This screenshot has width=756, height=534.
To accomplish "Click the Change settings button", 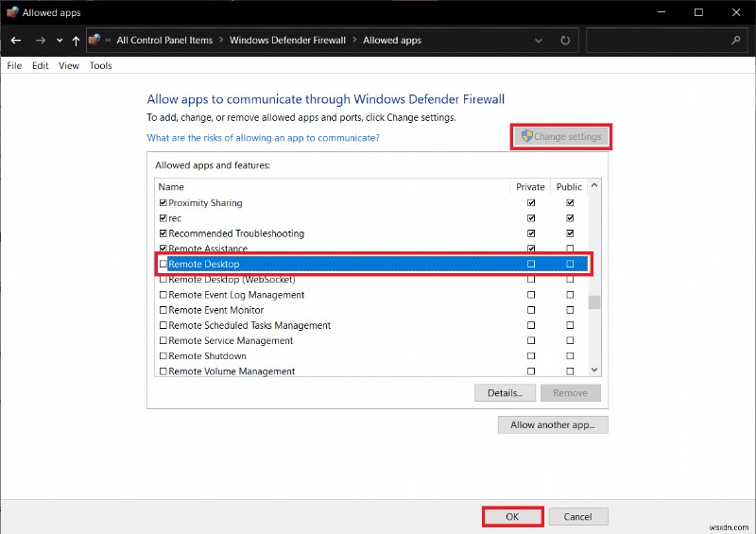I will tap(561, 136).
